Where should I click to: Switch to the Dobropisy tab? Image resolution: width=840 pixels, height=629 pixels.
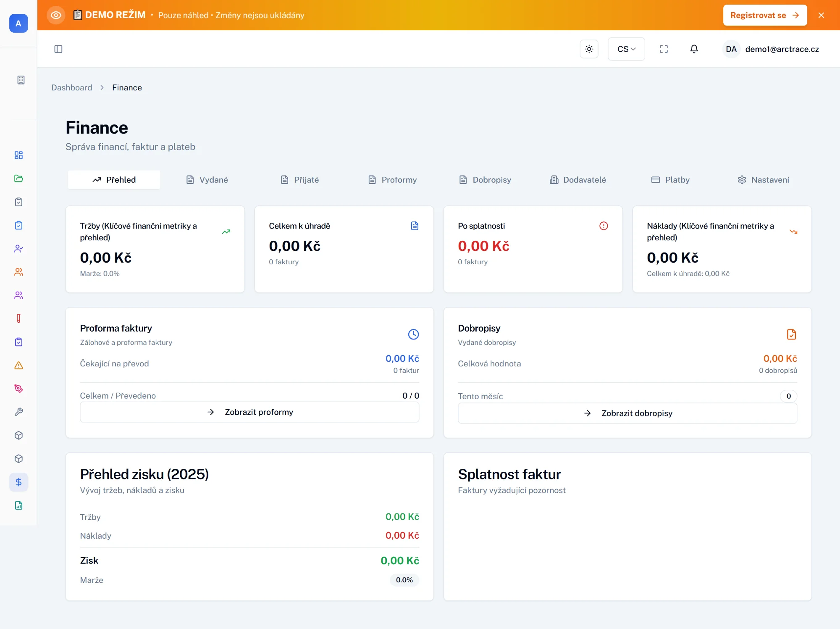pyautogui.click(x=485, y=179)
